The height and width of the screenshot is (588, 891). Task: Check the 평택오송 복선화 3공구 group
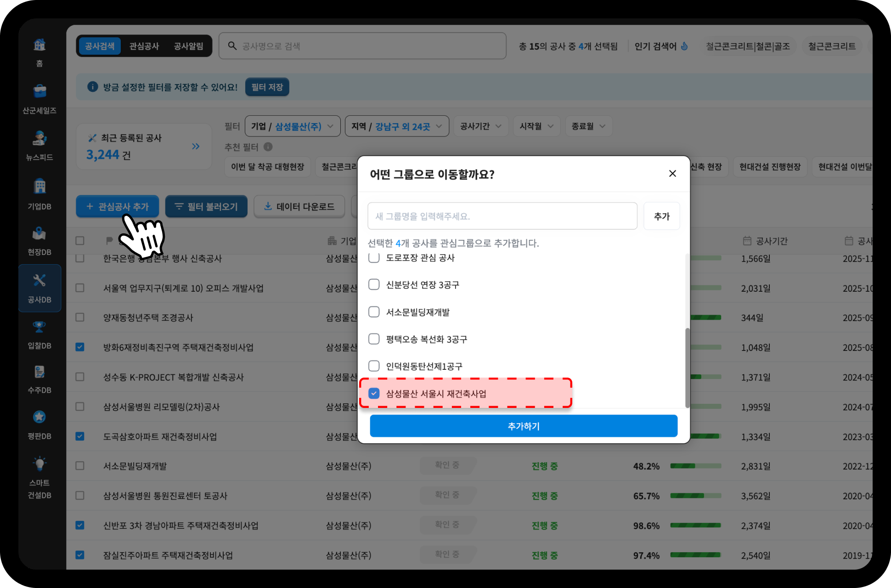click(x=374, y=339)
